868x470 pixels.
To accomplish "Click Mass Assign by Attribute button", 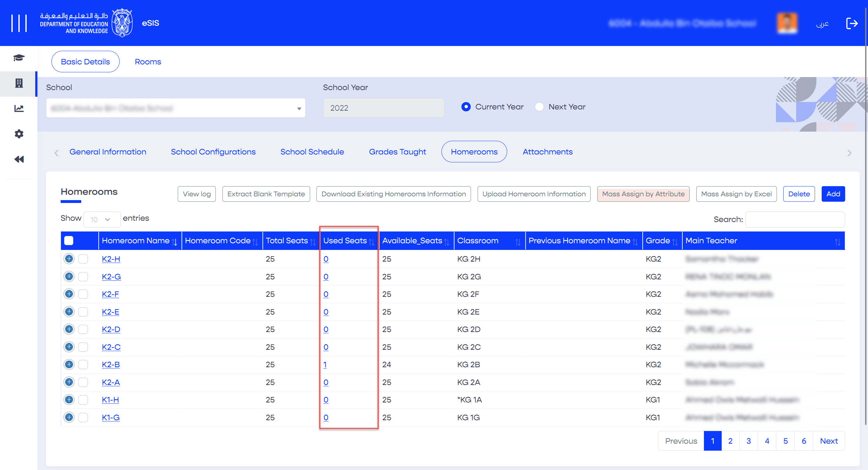I will [x=643, y=194].
